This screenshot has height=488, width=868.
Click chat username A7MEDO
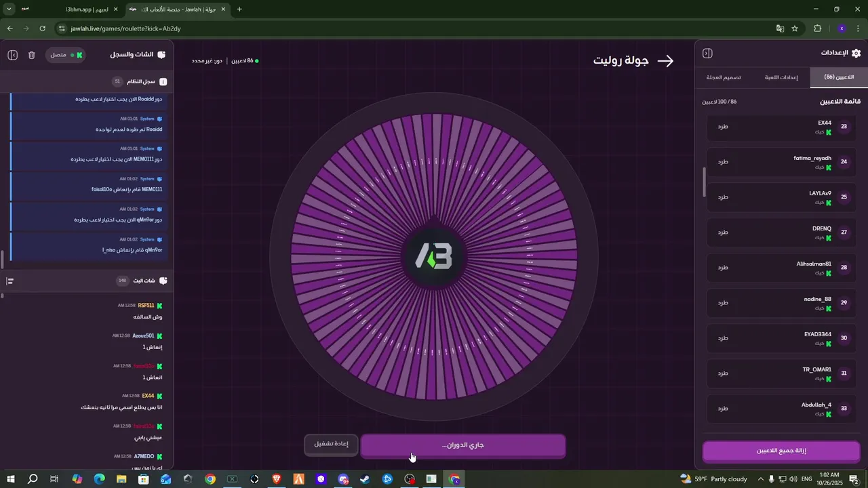[x=144, y=457]
